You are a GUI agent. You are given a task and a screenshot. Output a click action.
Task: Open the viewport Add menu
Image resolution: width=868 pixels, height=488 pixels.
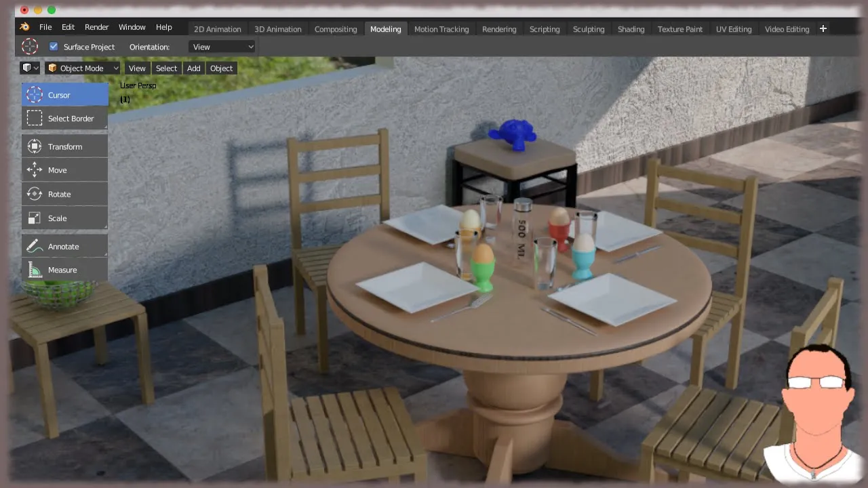(194, 68)
